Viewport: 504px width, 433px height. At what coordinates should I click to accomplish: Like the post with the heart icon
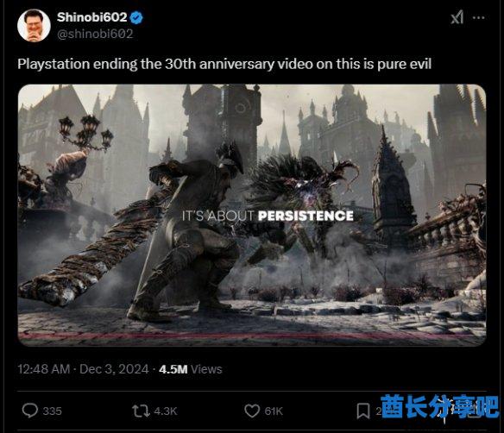(x=252, y=411)
